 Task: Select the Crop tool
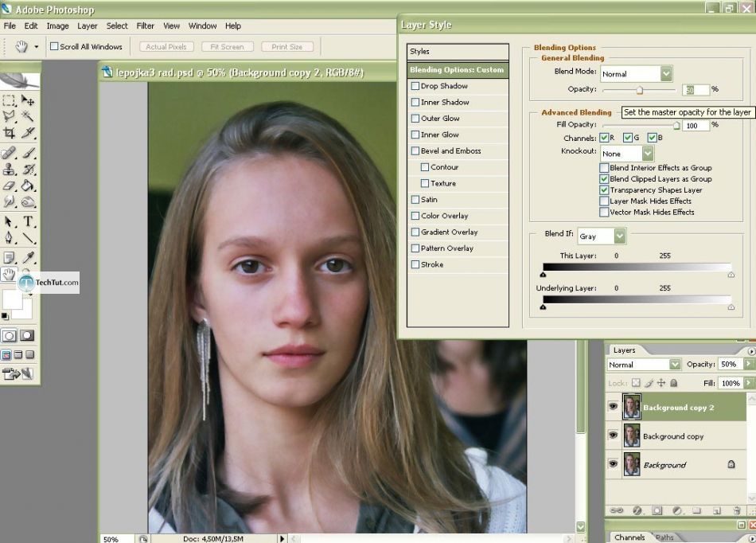(x=9, y=132)
